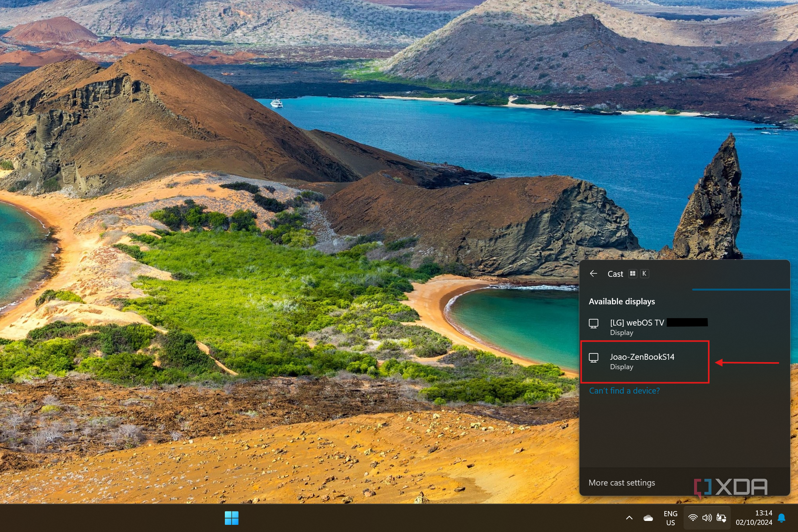This screenshot has height=532, width=798.
Task: Open More cast settings
Action: pos(621,483)
